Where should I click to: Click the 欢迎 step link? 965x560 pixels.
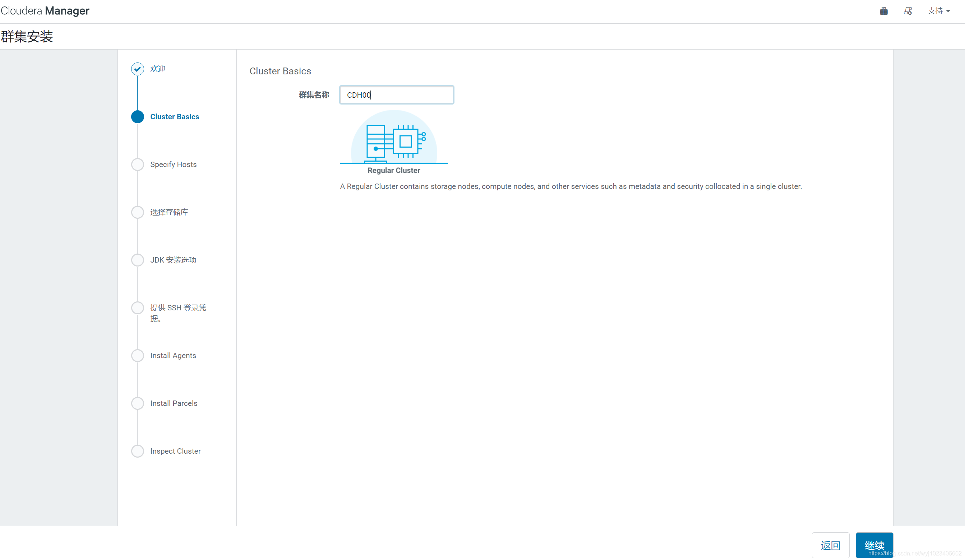coord(158,69)
